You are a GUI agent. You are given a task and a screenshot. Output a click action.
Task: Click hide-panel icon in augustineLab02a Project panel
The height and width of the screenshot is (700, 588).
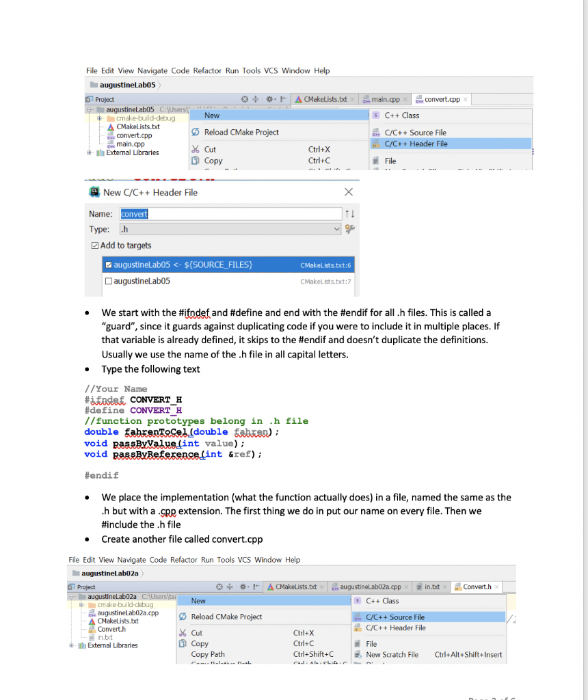(256, 587)
